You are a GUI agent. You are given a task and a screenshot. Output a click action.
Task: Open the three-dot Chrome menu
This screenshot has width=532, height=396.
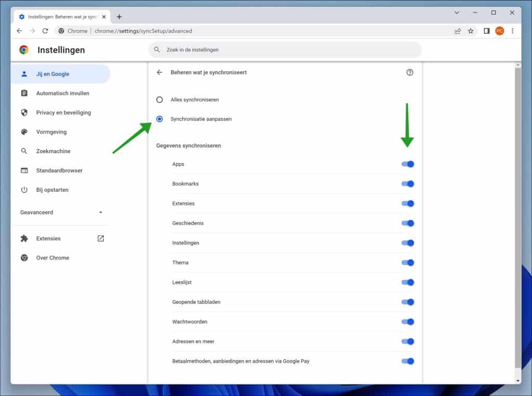(x=513, y=31)
